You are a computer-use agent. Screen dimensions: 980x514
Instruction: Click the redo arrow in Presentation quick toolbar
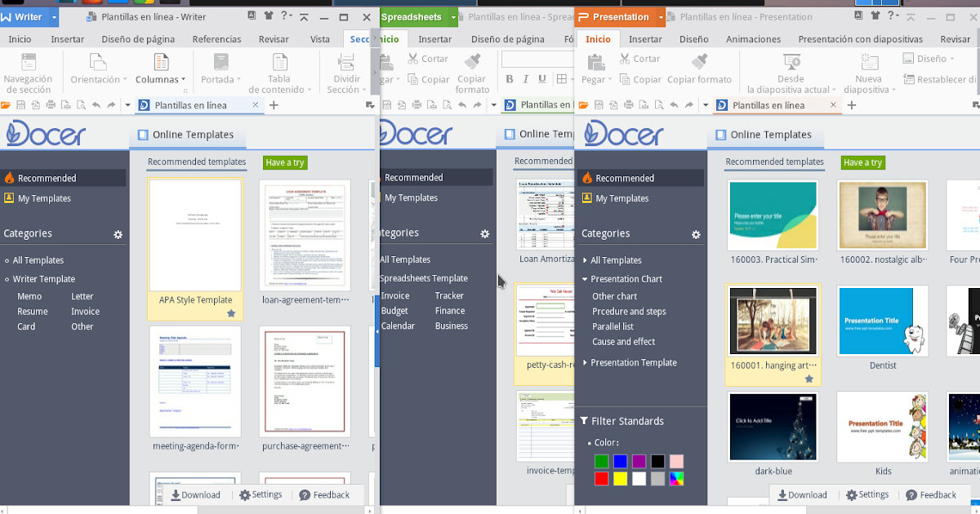pos(688,105)
